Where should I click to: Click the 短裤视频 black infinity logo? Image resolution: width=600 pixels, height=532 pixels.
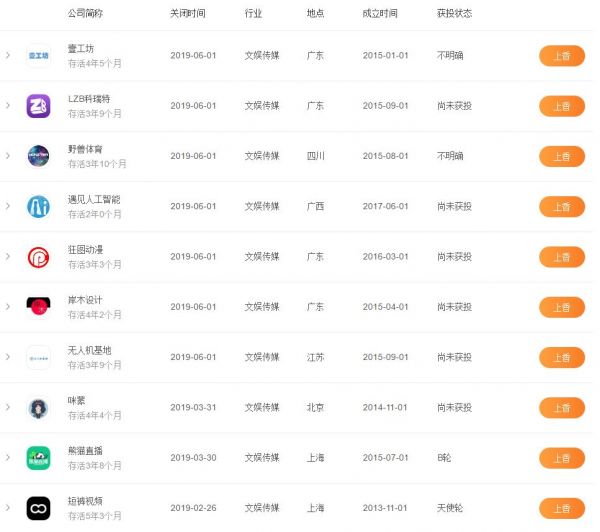pos(38,508)
